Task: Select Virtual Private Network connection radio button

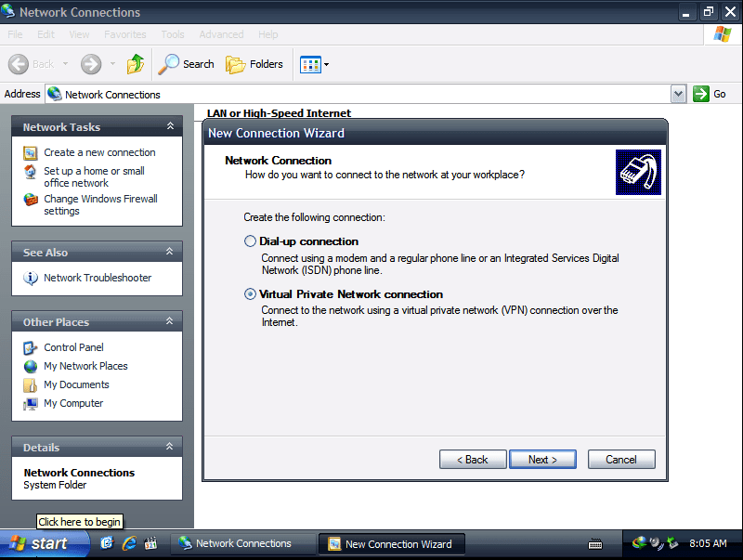Action: click(x=250, y=294)
